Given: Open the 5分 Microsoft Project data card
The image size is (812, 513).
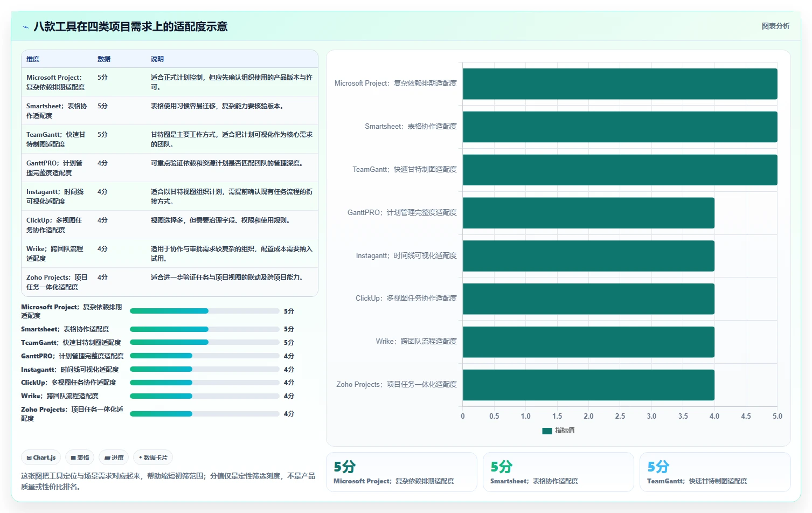Looking at the screenshot, I should (x=401, y=472).
